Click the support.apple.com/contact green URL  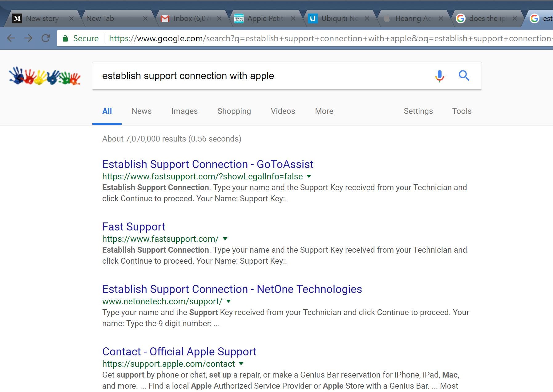pos(168,364)
